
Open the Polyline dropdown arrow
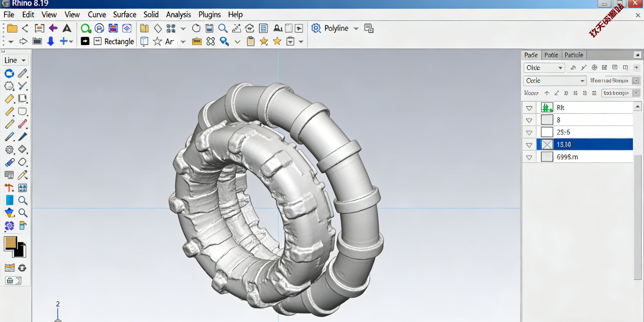click(x=356, y=28)
